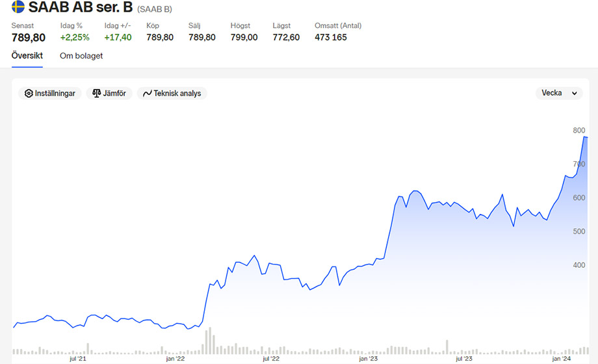Click the gear icon for Inställningar
Image resolution: width=598 pixels, height=364 pixels.
29,94
